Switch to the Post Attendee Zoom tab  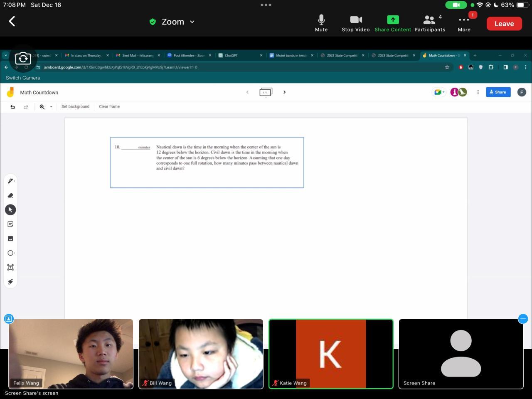click(x=189, y=55)
